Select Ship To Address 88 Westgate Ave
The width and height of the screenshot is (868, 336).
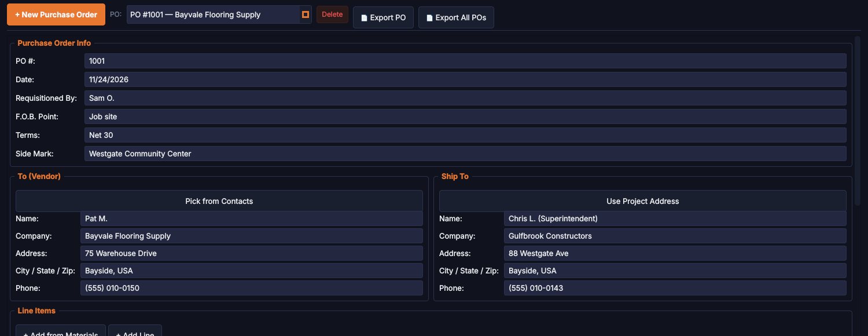coord(675,253)
